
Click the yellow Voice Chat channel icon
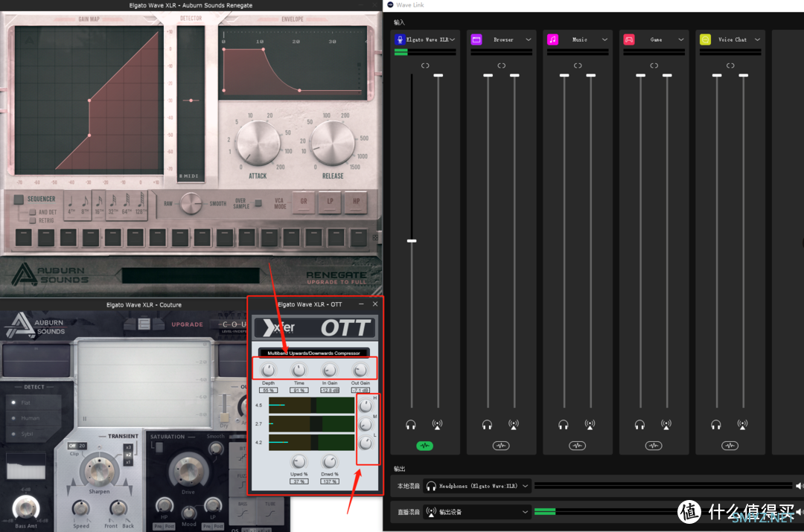click(706, 39)
